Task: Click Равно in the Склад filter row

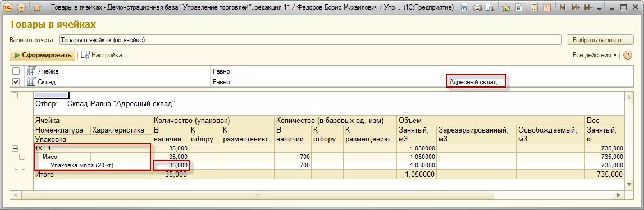Action: coord(221,82)
